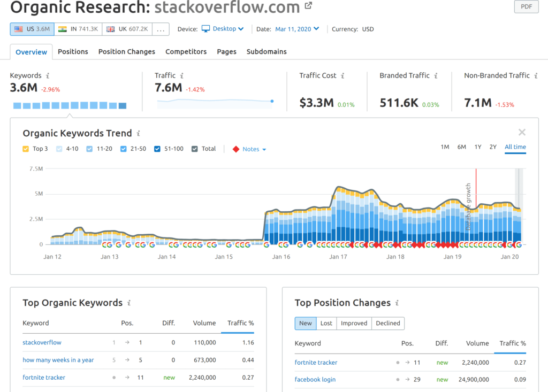Toggle the 4-10 positions checkbox
The height and width of the screenshot is (392, 548).
tap(59, 149)
